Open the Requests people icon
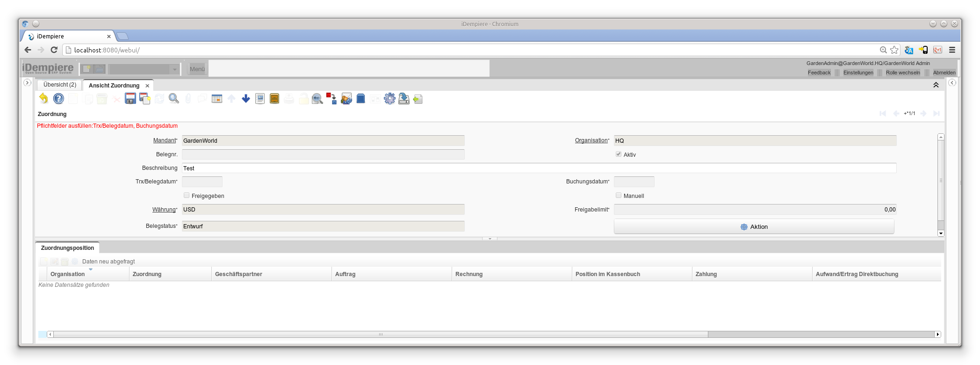The width and height of the screenshot is (980, 365). [346, 98]
